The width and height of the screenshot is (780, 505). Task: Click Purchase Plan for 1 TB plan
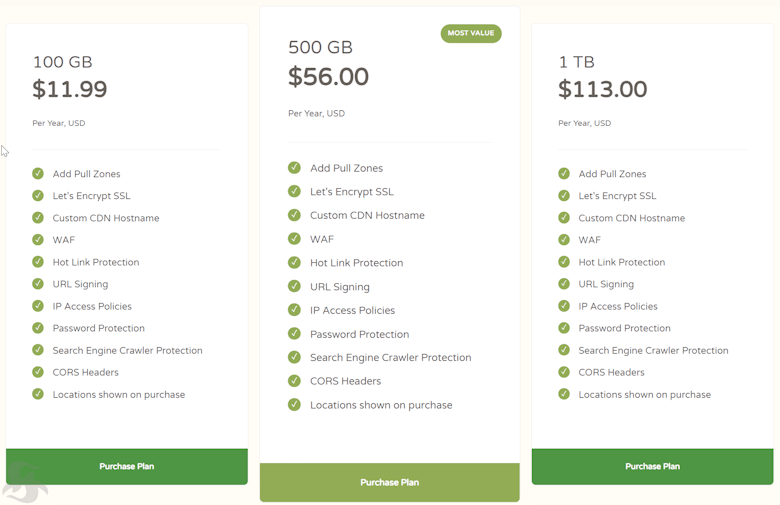click(652, 466)
